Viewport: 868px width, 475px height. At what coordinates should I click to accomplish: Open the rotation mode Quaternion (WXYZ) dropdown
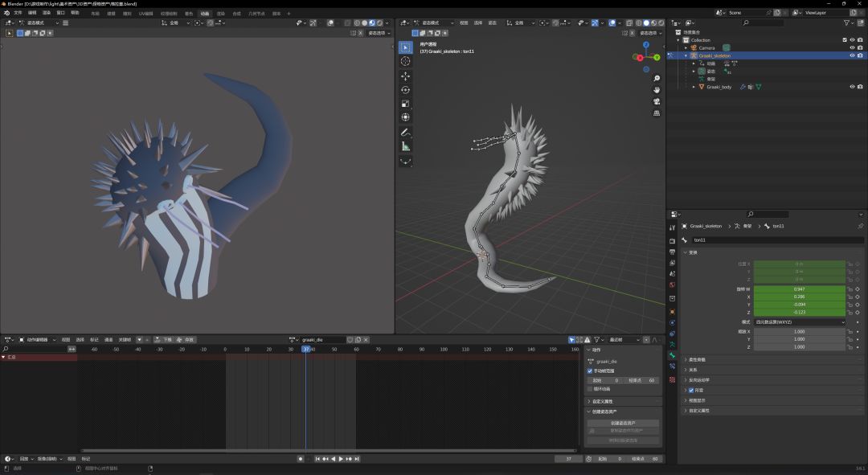(x=799, y=322)
